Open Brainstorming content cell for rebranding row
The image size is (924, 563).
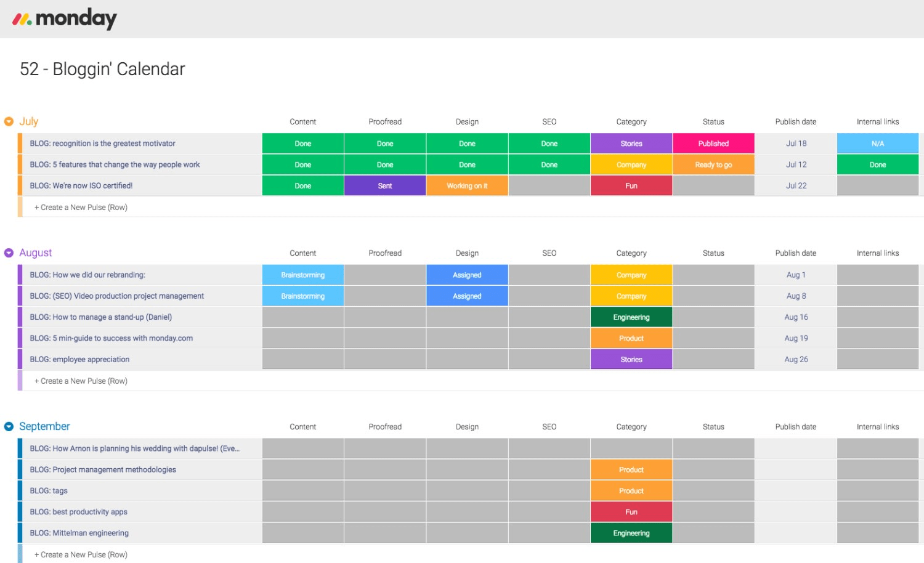[x=303, y=275]
